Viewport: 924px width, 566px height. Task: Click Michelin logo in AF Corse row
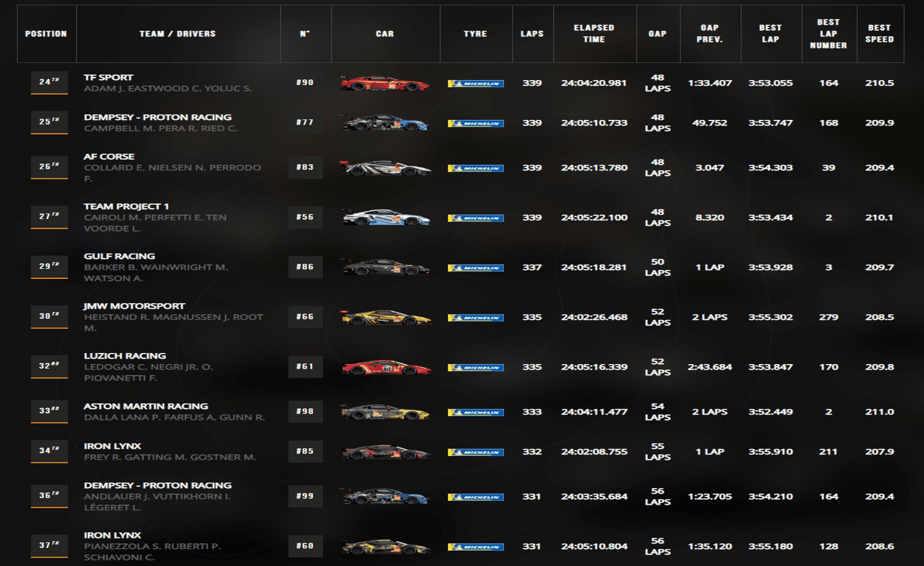tap(476, 168)
